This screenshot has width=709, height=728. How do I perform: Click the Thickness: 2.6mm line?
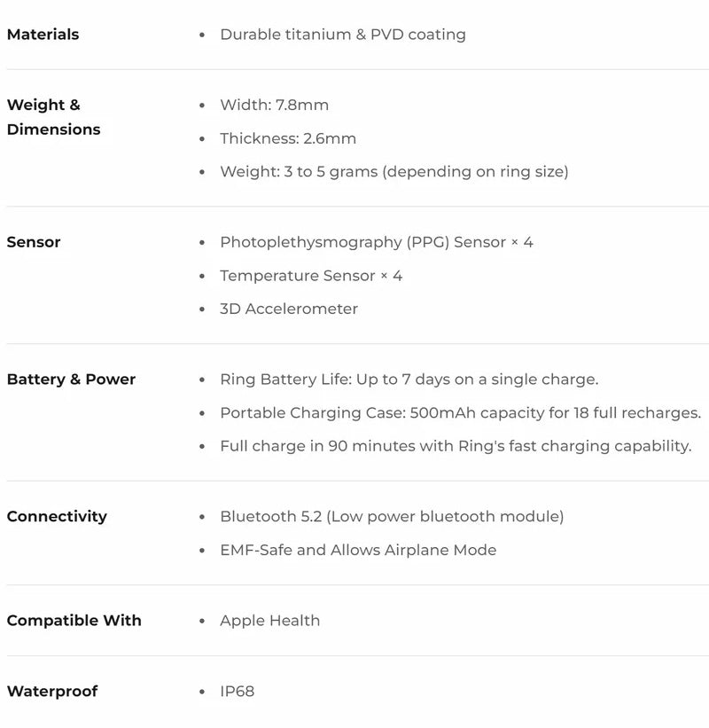288,138
